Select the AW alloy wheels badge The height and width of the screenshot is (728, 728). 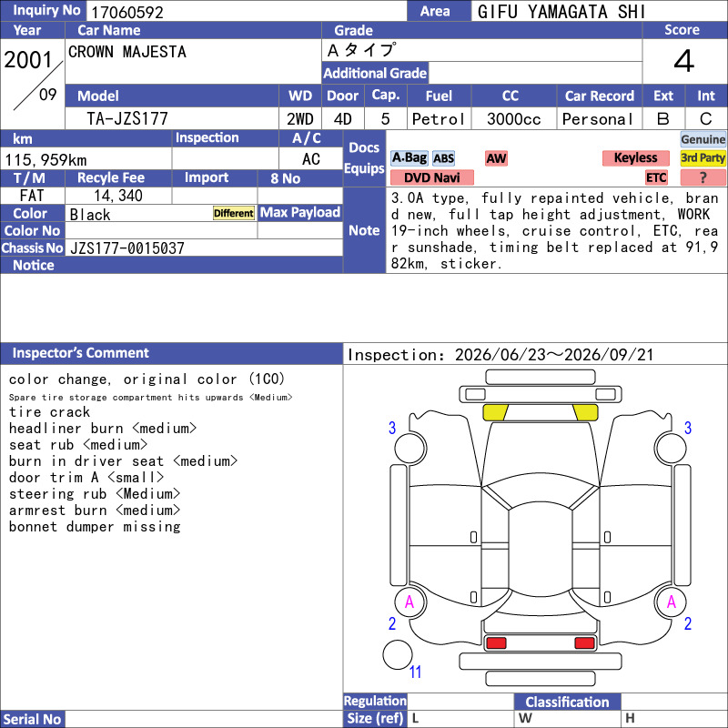click(x=496, y=158)
